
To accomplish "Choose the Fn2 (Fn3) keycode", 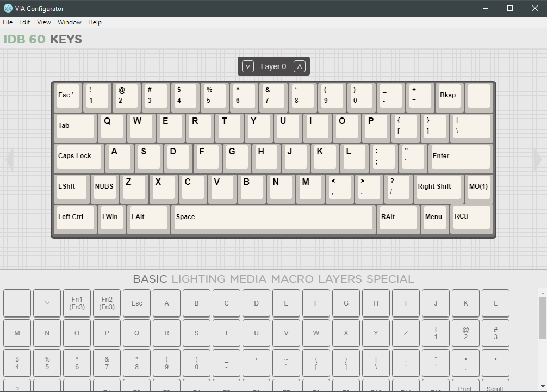I will pos(107,303).
